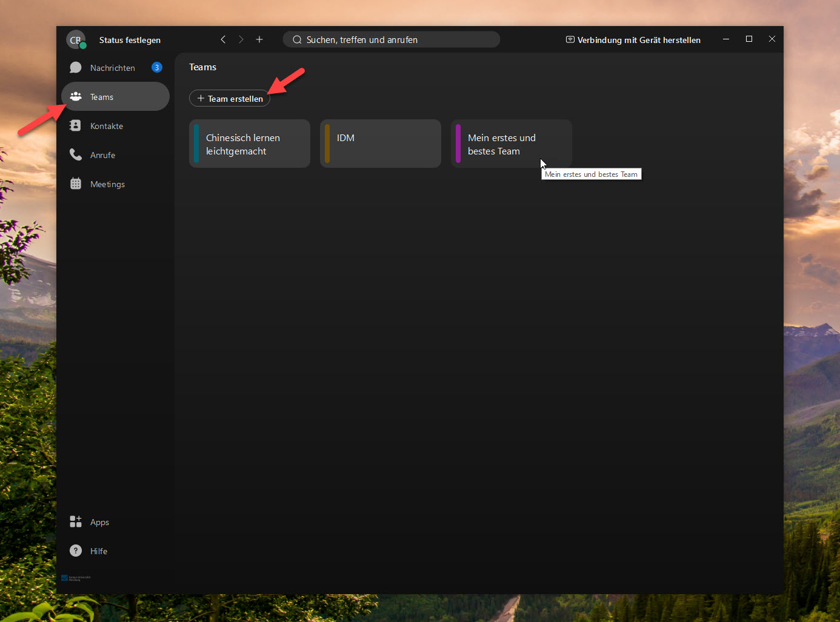This screenshot has width=840, height=622.
Task: Open the IDM team card
Action: tap(381, 144)
